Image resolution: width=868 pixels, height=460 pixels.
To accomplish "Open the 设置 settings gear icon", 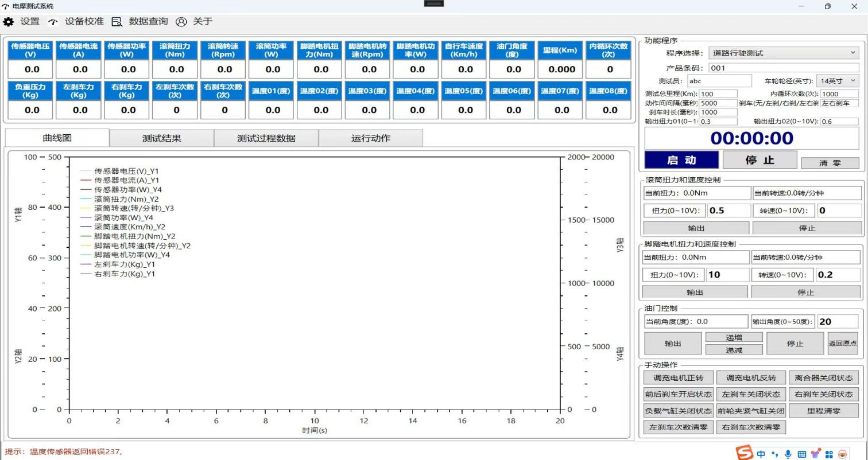I will click(x=9, y=22).
